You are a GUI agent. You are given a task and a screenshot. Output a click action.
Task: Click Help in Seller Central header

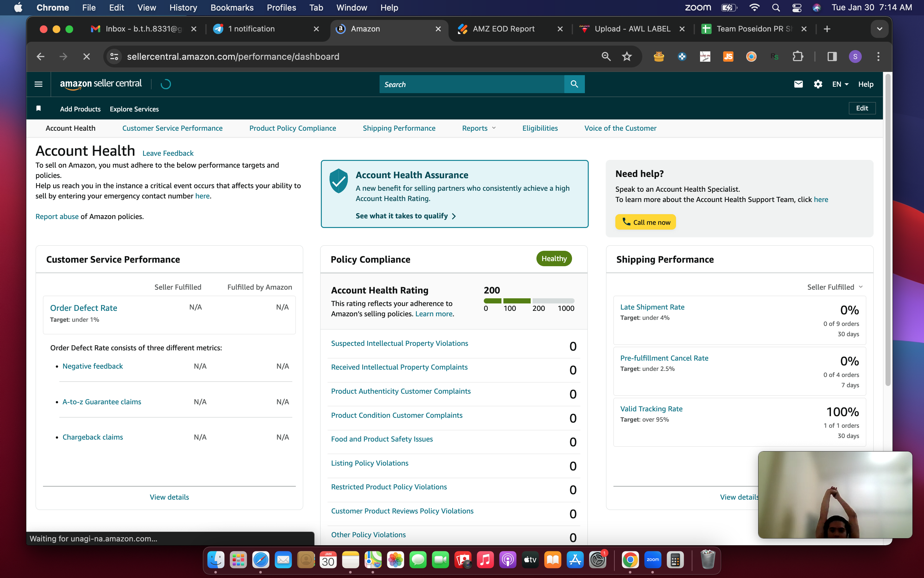point(866,84)
